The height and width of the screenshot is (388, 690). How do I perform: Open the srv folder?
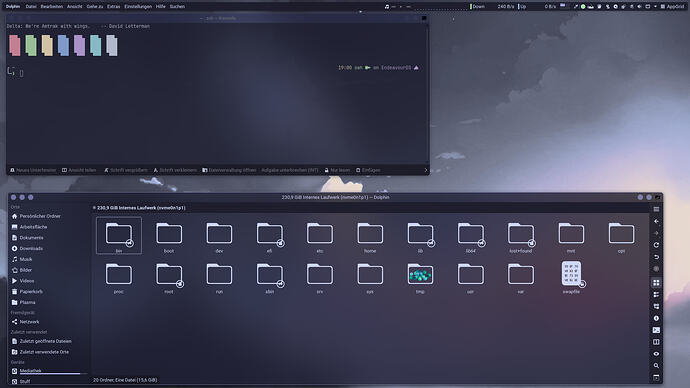tap(320, 277)
